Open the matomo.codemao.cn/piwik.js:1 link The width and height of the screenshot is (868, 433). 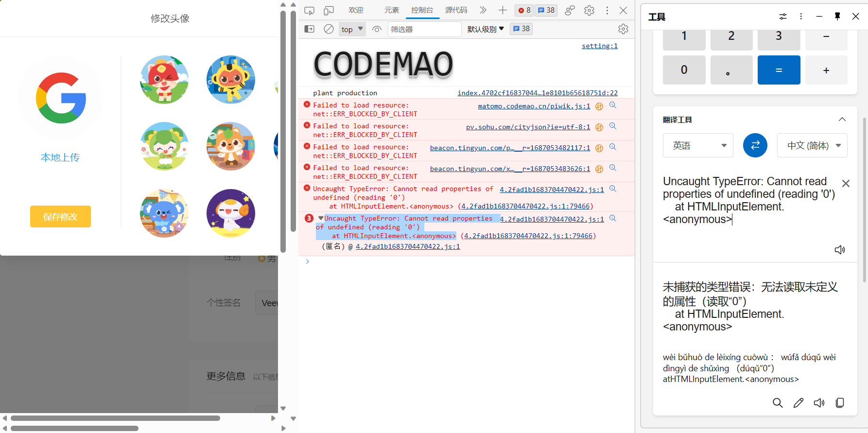coord(534,106)
